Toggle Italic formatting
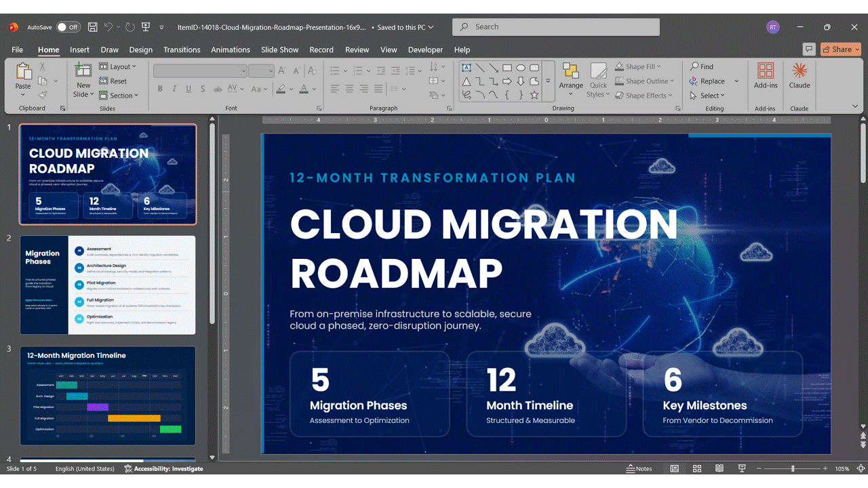 (x=174, y=89)
